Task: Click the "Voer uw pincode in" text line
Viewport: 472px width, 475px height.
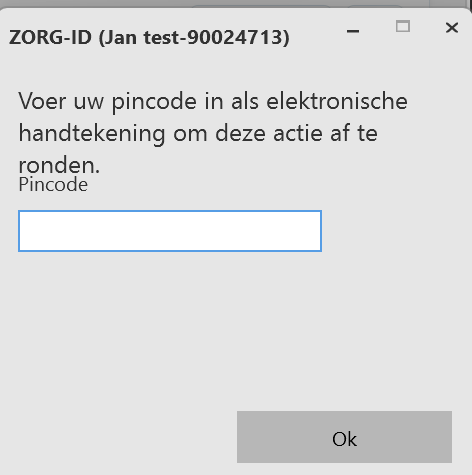Action: click(x=121, y=101)
